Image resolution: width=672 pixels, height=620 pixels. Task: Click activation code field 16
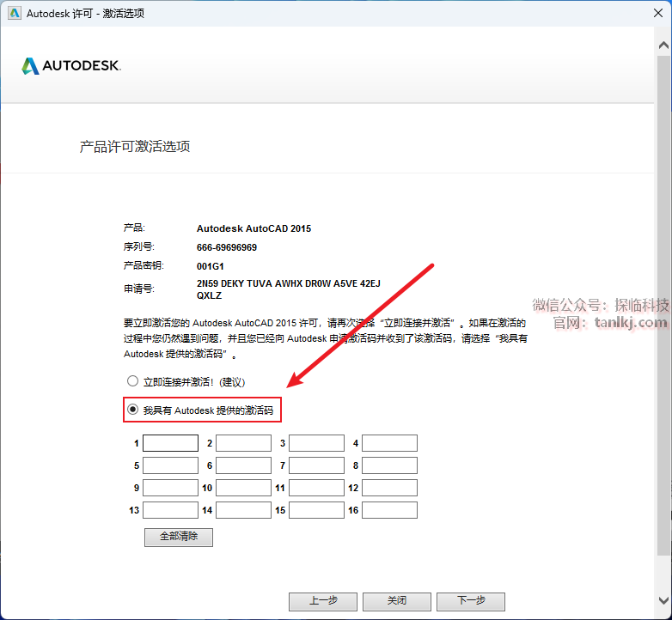pos(389,510)
